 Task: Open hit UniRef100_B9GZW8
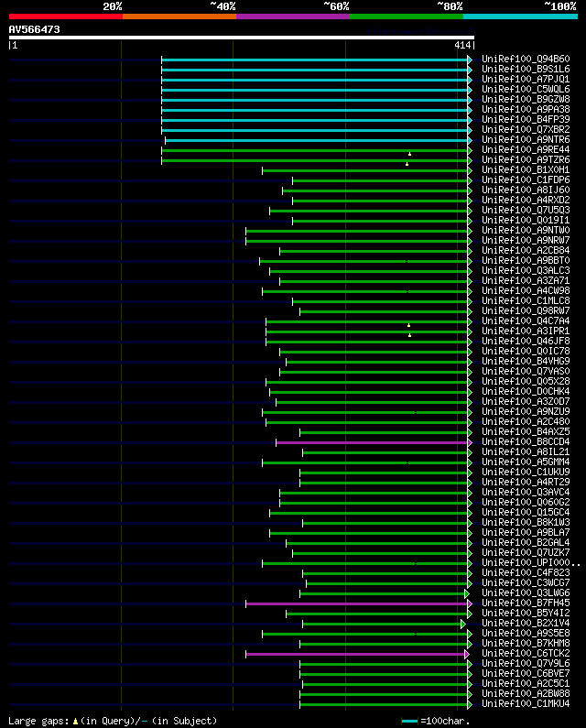(526, 100)
